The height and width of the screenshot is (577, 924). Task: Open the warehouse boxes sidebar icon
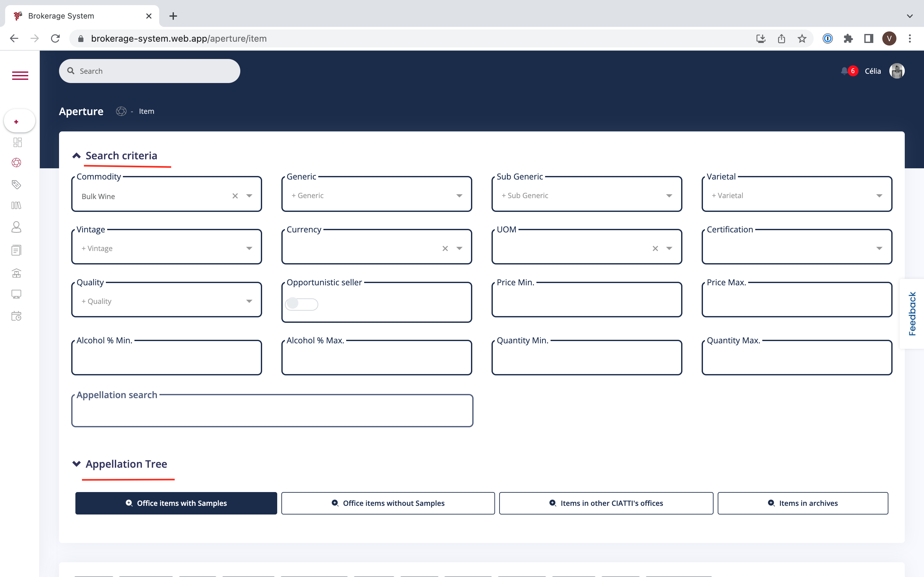[16, 273]
